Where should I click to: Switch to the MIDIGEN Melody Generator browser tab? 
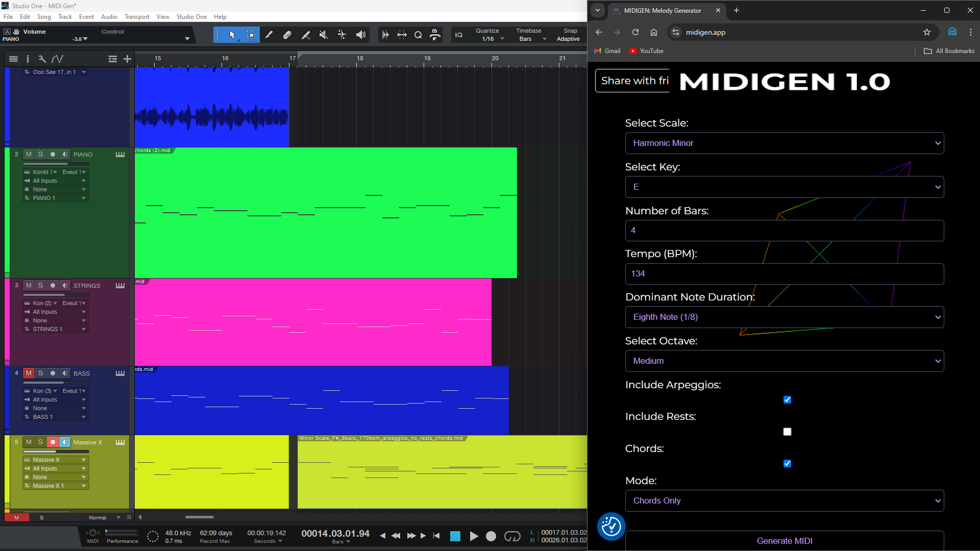coord(664,10)
